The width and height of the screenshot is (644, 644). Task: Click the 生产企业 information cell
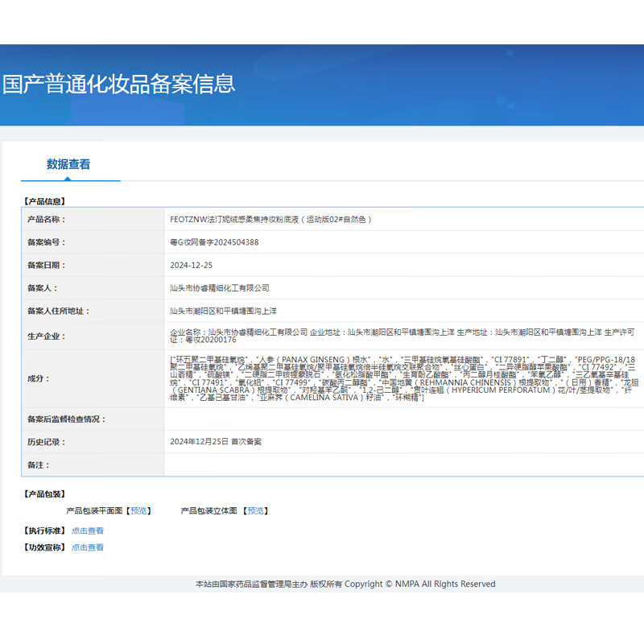(402, 336)
